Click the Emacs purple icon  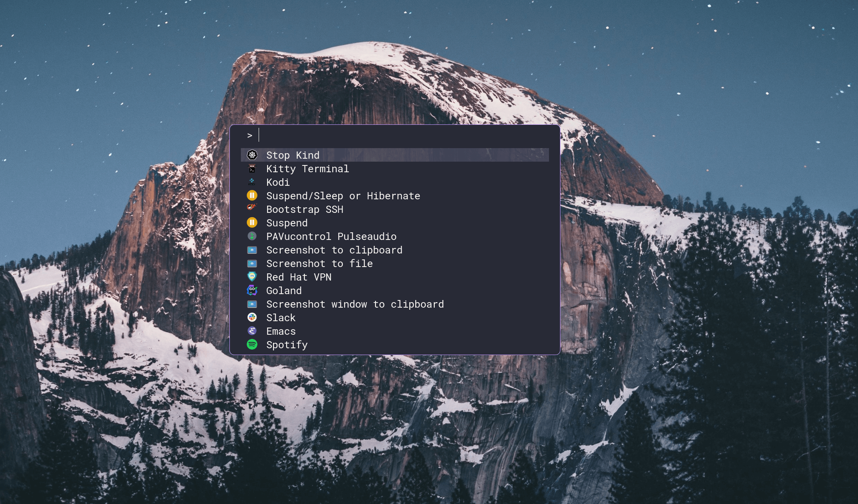(252, 331)
